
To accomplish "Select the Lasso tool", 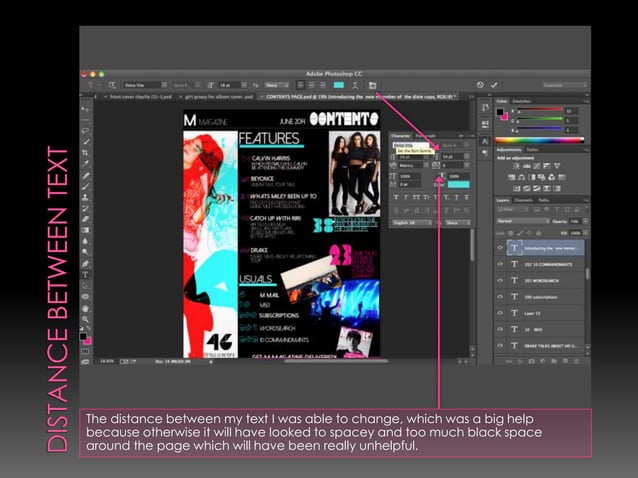I will (85, 131).
